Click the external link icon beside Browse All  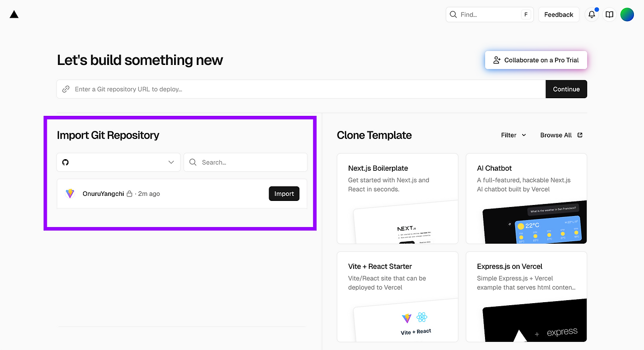point(580,135)
